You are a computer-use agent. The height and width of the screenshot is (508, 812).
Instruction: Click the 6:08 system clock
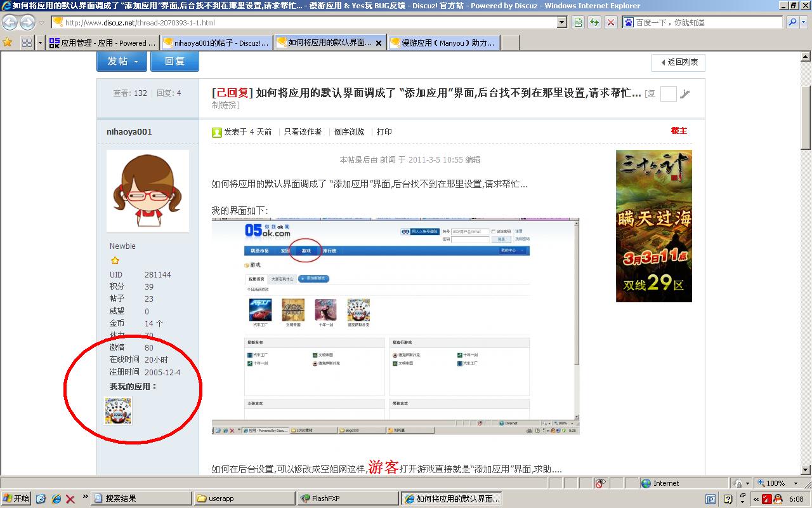click(796, 499)
